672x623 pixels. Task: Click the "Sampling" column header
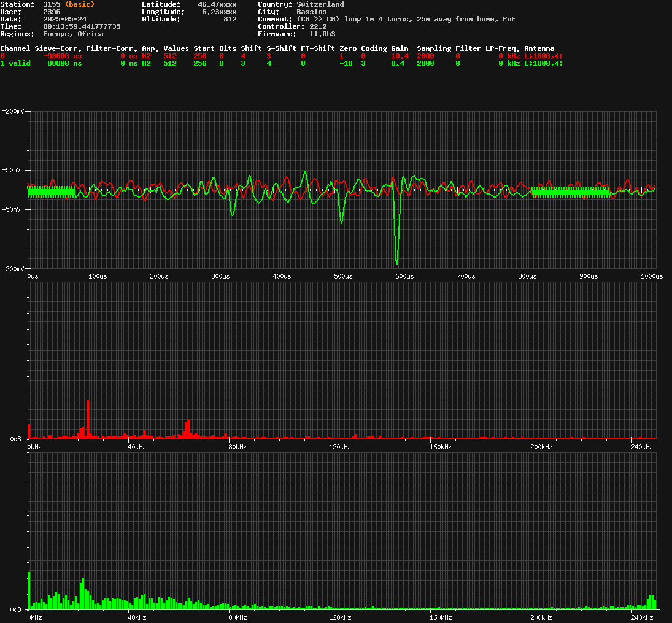click(x=434, y=48)
